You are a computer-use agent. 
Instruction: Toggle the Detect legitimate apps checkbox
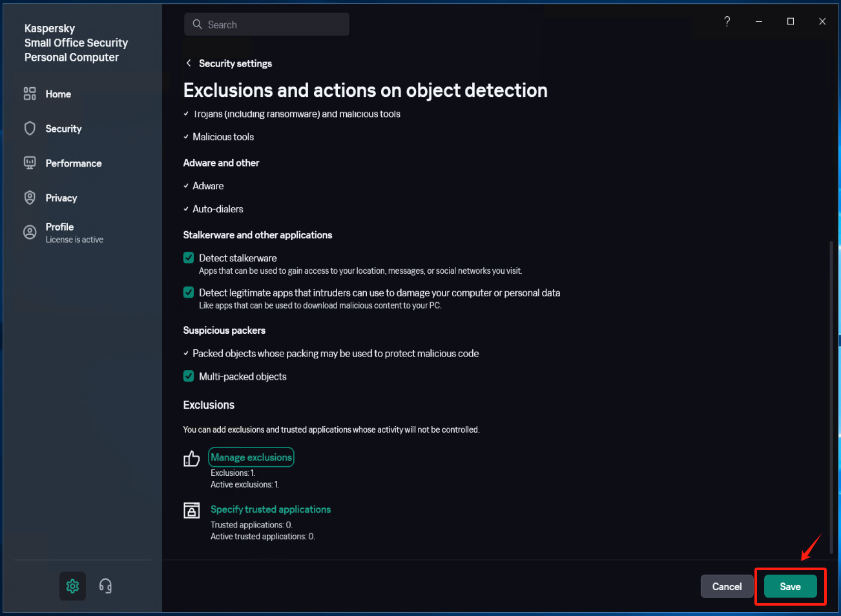[189, 293]
